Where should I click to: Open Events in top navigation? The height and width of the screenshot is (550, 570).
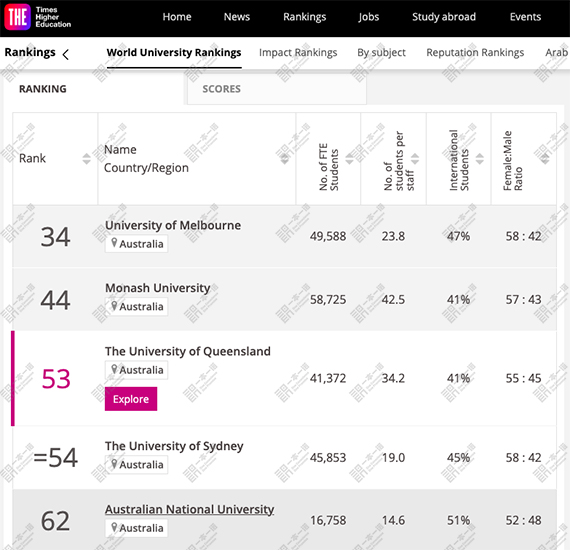pos(525,17)
